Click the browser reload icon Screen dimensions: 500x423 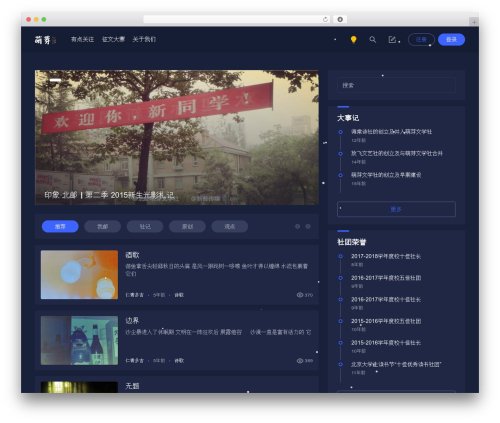(325, 19)
